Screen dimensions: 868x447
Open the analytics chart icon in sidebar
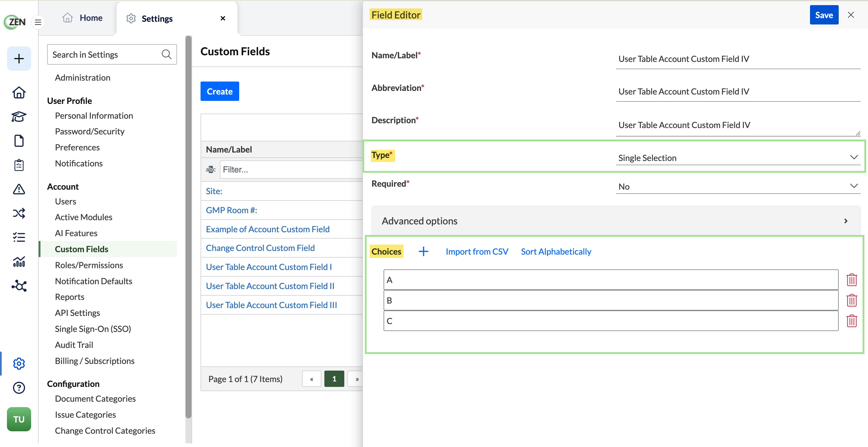[19, 262]
